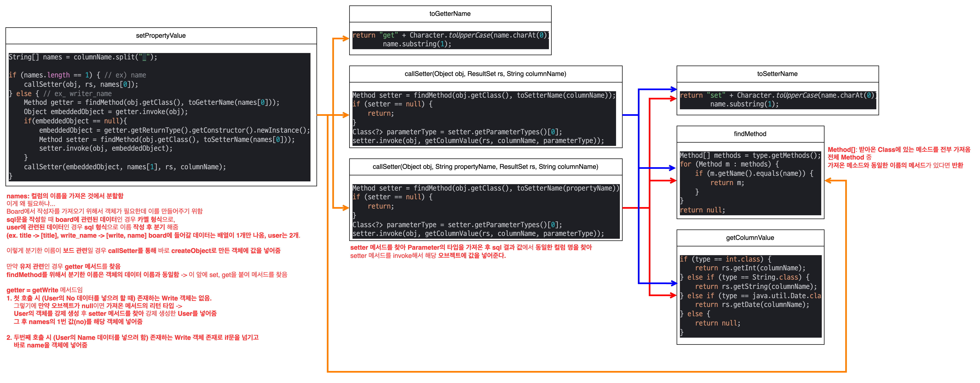Image resolution: width=980 pixels, height=383 pixels.
Task: Click the 'return "set" + Character.toUpperCase' line
Action: pyautogui.click(x=778, y=96)
